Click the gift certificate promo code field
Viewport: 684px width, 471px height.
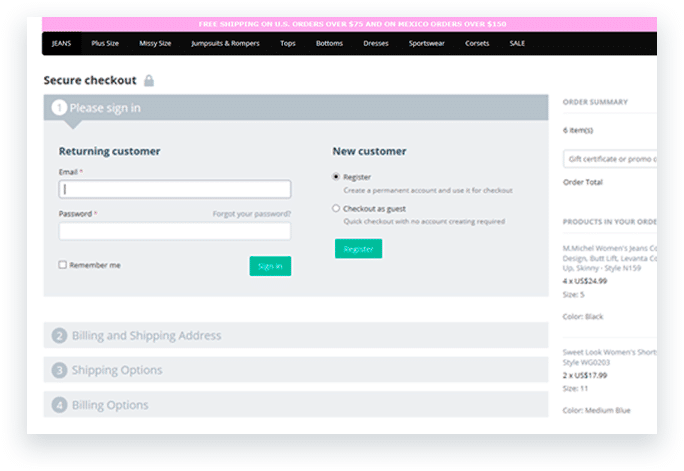coord(610,159)
